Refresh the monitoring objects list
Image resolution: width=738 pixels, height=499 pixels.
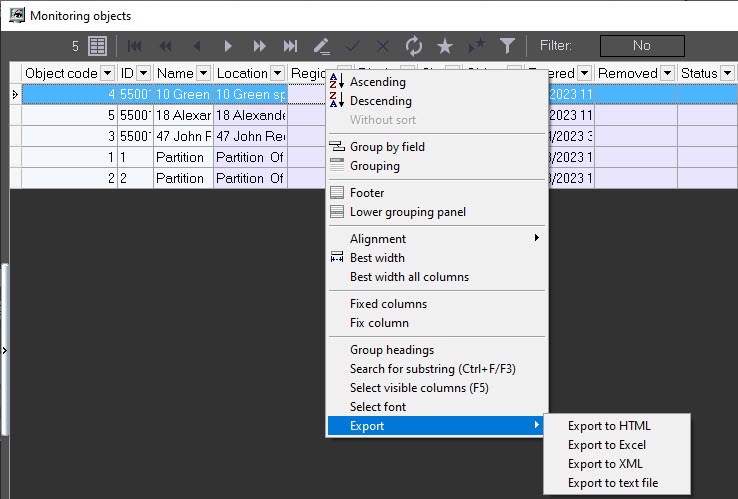click(413, 46)
